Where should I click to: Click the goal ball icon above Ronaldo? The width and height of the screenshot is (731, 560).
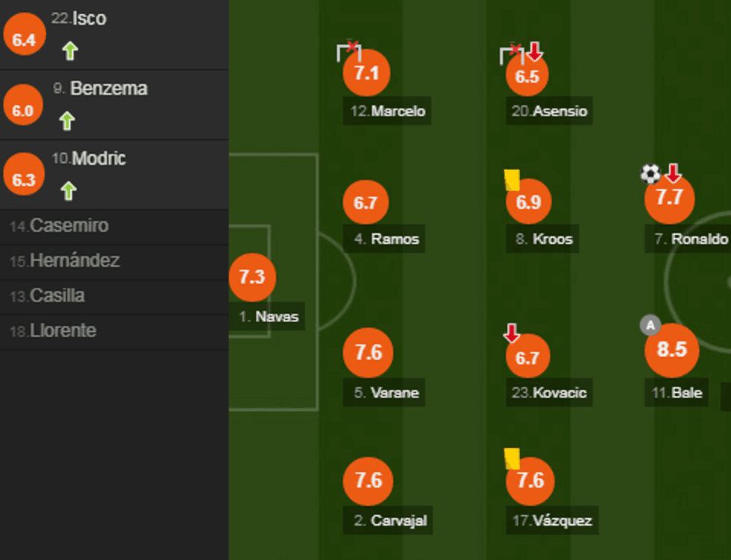pyautogui.click(x=650, y=174)
